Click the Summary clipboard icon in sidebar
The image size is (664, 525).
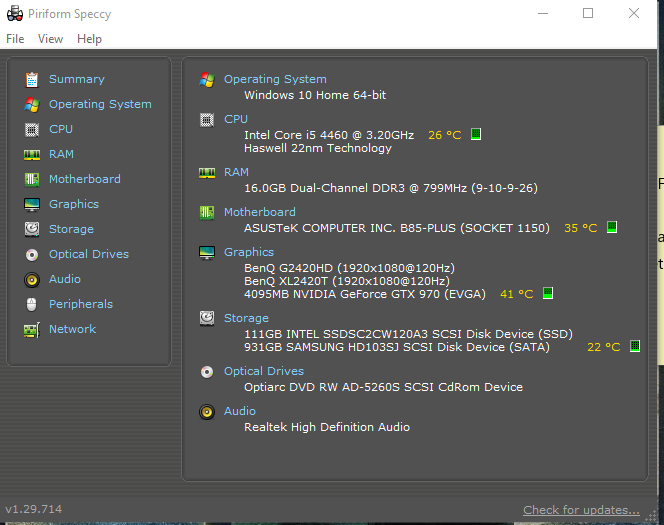tap(32, 80)
